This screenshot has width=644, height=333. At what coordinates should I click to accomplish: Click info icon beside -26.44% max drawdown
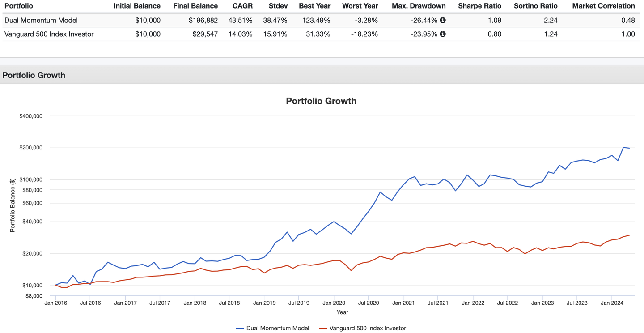[x=443, y=20]
